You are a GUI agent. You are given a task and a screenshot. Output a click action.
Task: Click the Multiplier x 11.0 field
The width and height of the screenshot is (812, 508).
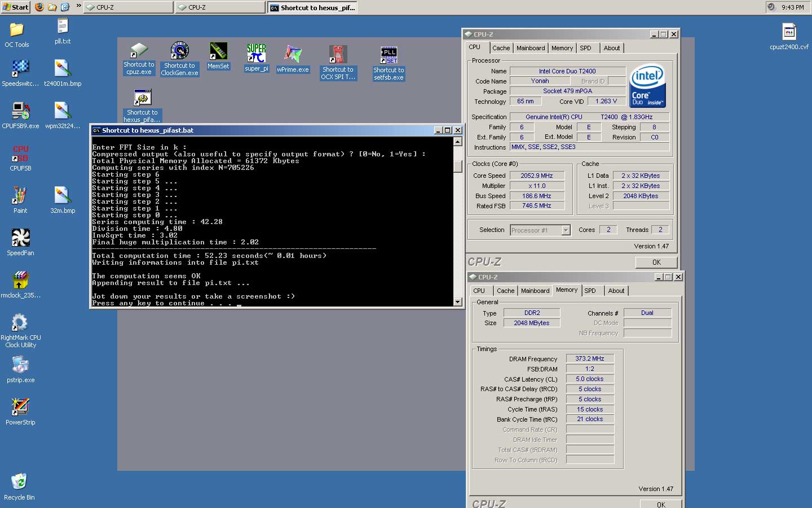pos(537,186)
